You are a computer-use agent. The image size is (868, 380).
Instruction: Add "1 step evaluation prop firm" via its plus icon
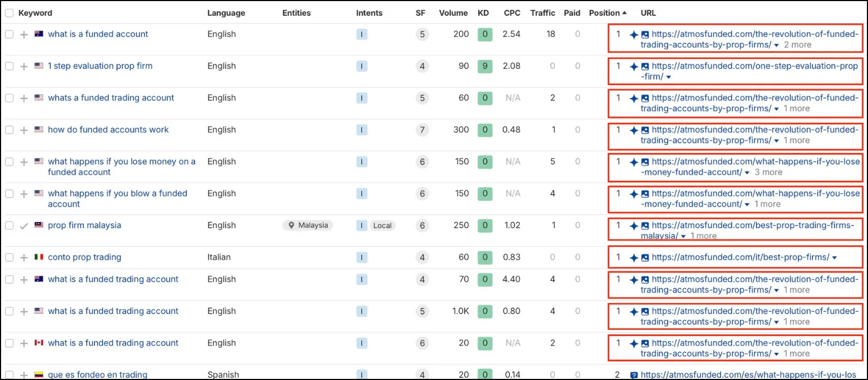pyautogui.click(x=24, y=67)
